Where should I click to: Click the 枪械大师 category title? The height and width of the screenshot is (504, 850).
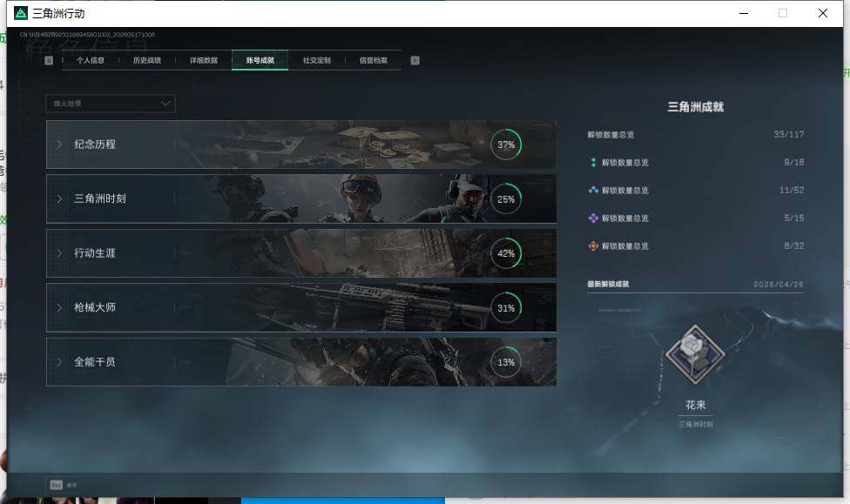95,307
